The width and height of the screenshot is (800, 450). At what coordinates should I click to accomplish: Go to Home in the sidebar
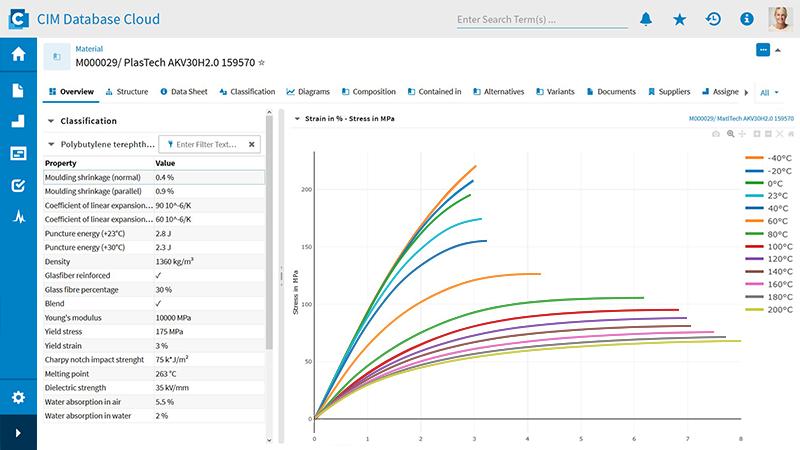coord(18,55)
